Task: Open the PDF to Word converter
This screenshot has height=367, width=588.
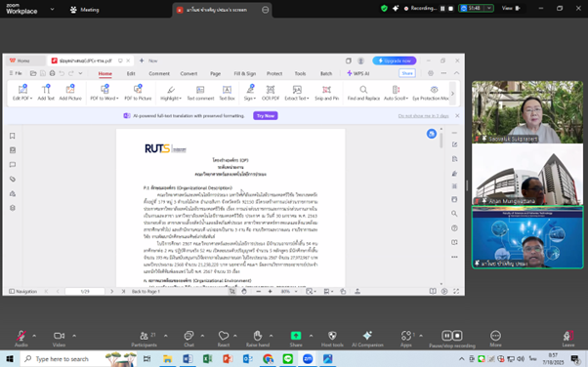Action: point(105,92)
